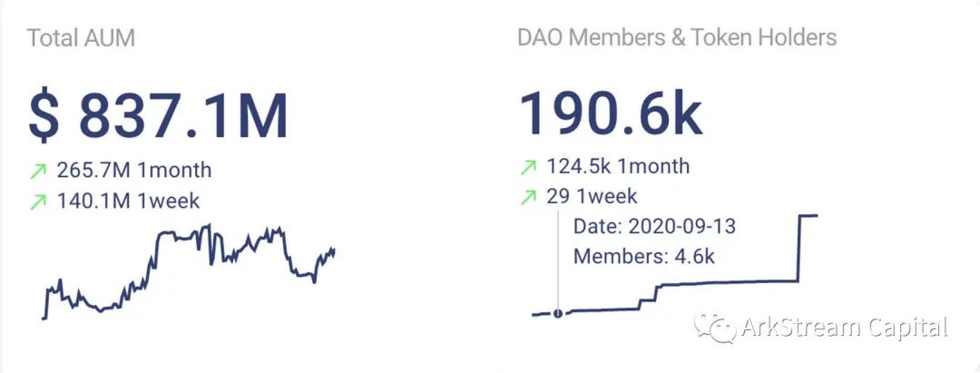Click the Date: 2020-09-13 tooltip line
This screenshot has width=980, height=373.
(x=654, y=226)
